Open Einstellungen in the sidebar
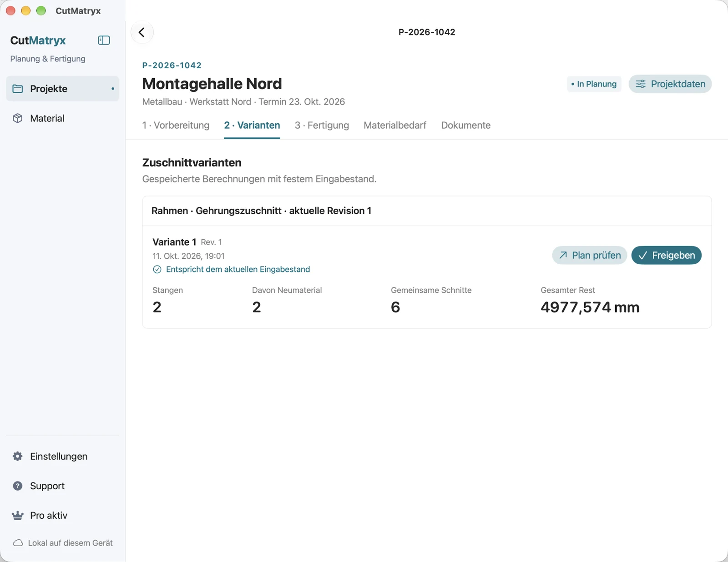728x562 pixels. pyautogui.click(x=62, y=456)
